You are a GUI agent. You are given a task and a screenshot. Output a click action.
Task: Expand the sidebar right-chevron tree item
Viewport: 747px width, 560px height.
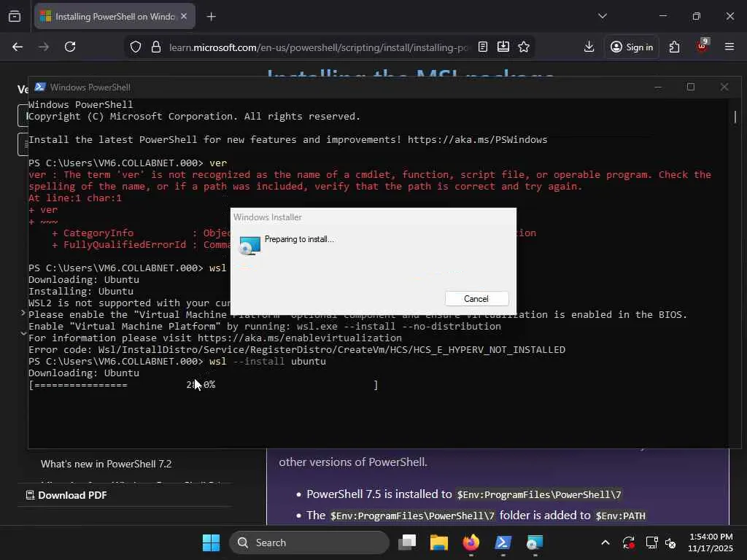(x=23, y=313)
